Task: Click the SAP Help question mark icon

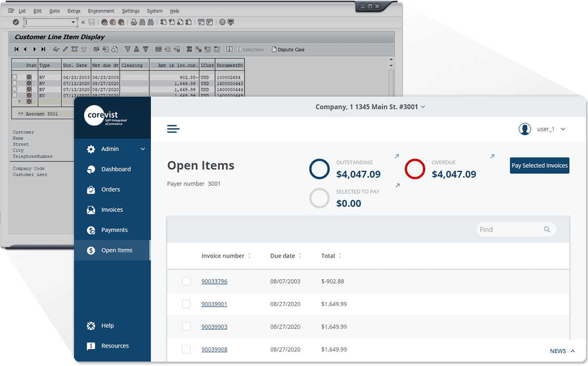Action: (x=222, y=22)
